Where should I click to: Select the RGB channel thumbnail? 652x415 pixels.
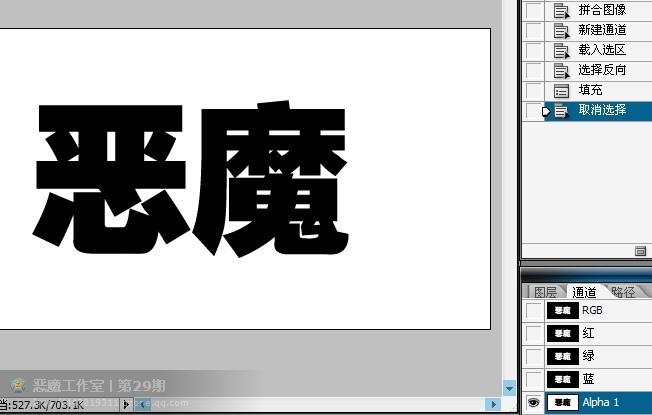[x=562, y=311]
